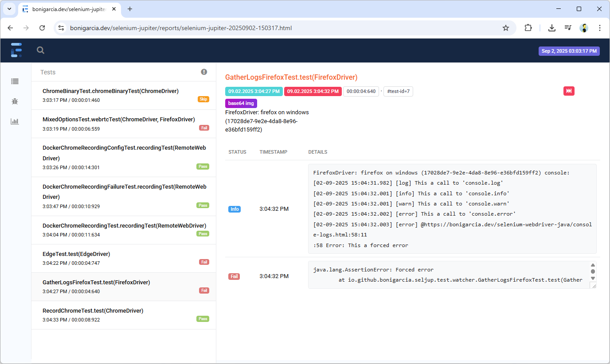Select DockerChromeRecordingConfigTest test entry
610x364 pixels.
click(124, 157)
